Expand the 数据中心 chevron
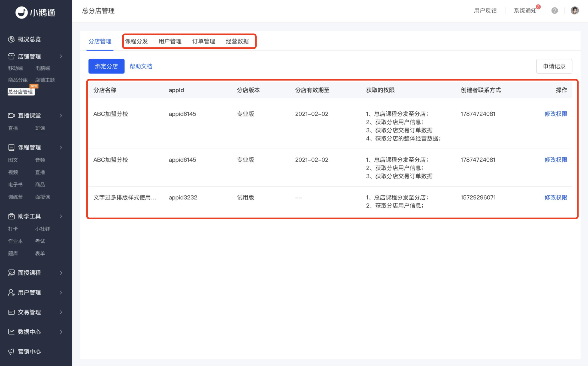 61,332
